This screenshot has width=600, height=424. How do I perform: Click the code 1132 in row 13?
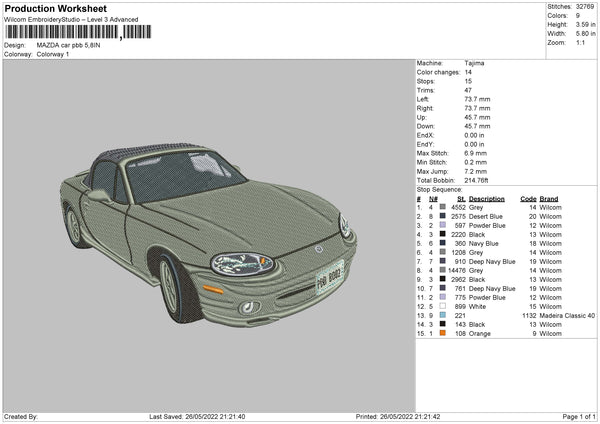click(529, 315)
